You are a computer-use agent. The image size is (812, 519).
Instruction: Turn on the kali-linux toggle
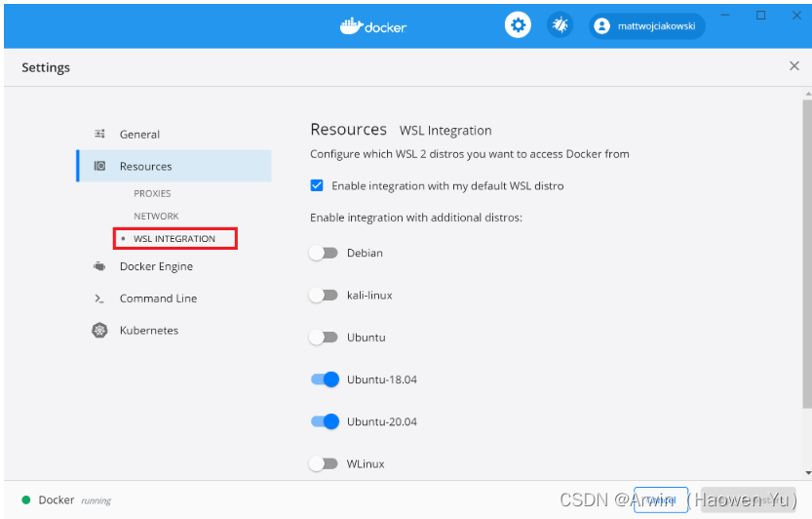tap(324, 295)
